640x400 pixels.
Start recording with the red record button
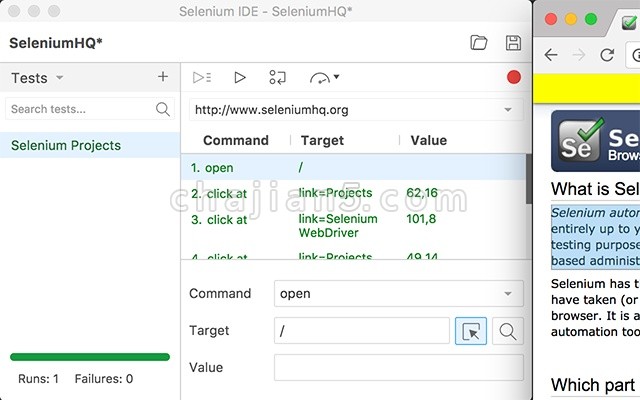tap(514, 77)
